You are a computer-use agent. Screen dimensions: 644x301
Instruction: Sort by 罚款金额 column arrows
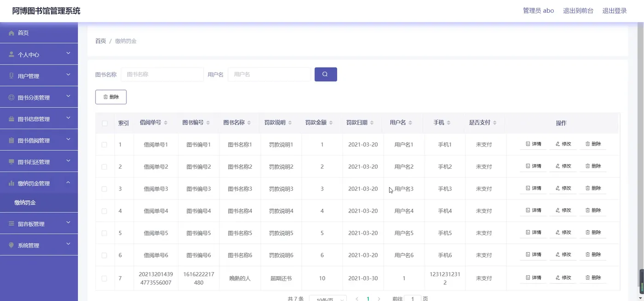coord(331,123)
